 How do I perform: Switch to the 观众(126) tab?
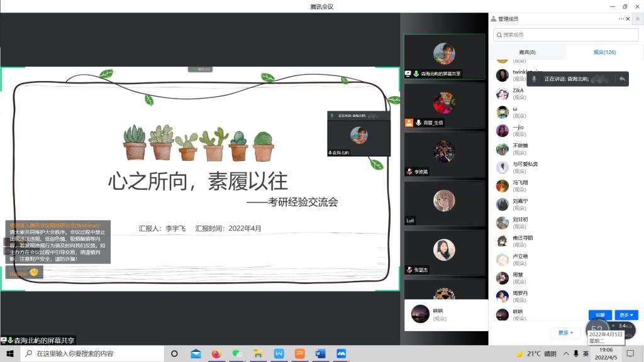604,52
